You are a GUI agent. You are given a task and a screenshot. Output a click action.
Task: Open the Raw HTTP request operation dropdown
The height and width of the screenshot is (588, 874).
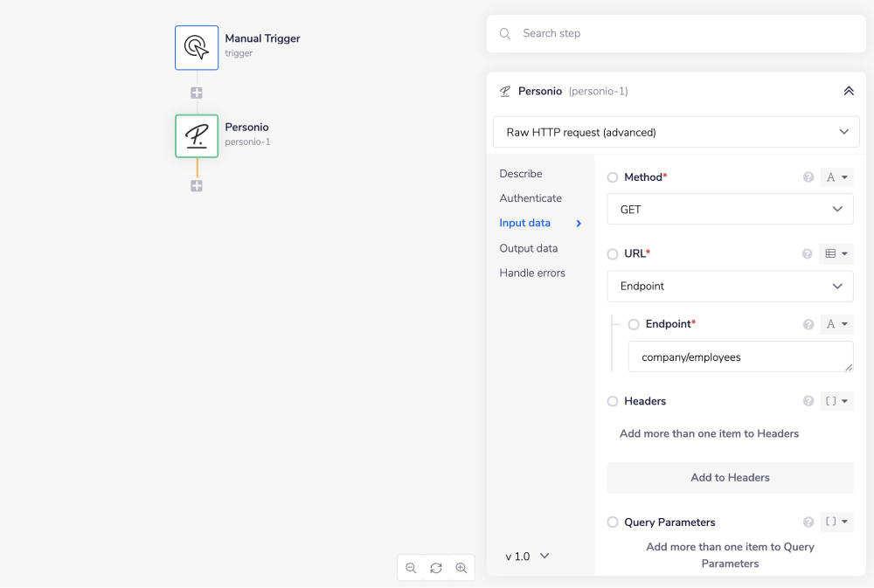[x=676, y=132]
